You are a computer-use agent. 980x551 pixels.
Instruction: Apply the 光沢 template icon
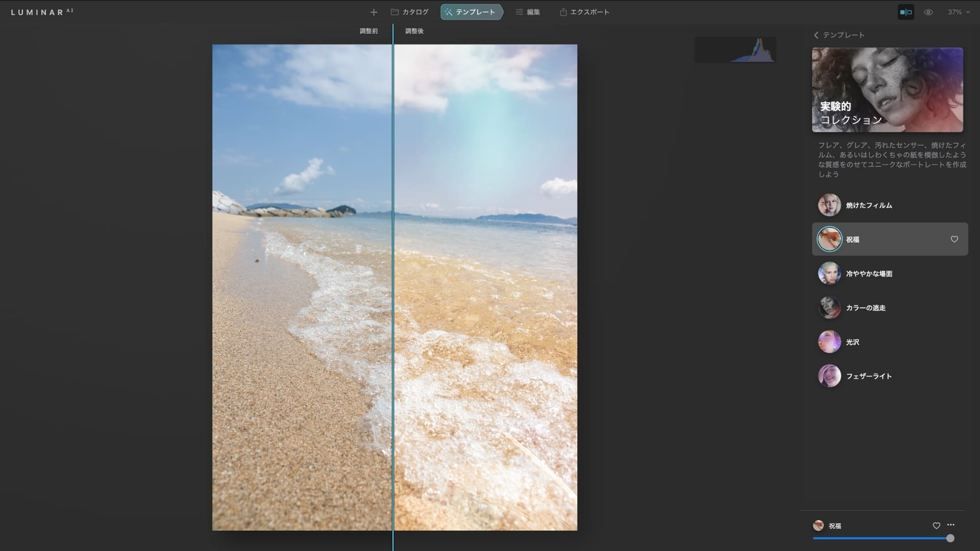829,342
